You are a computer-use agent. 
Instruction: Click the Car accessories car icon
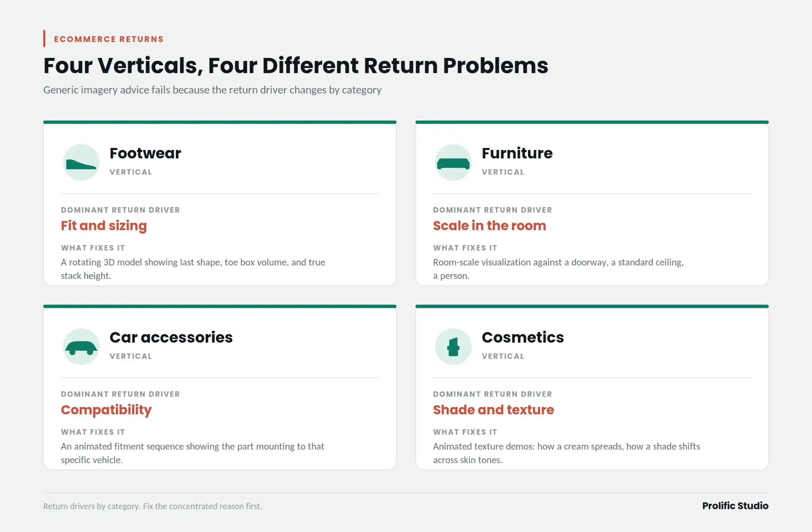pos(81,347)
